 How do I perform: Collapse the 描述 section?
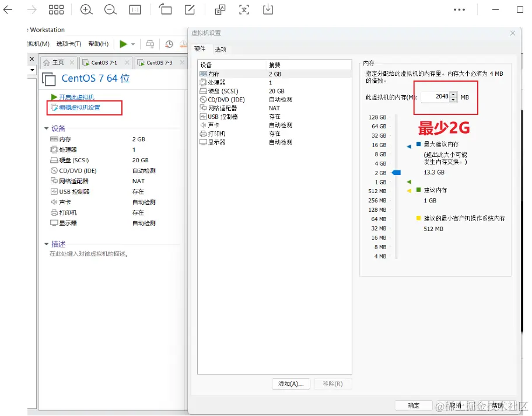pyautogui.click(x=47, y=244)
